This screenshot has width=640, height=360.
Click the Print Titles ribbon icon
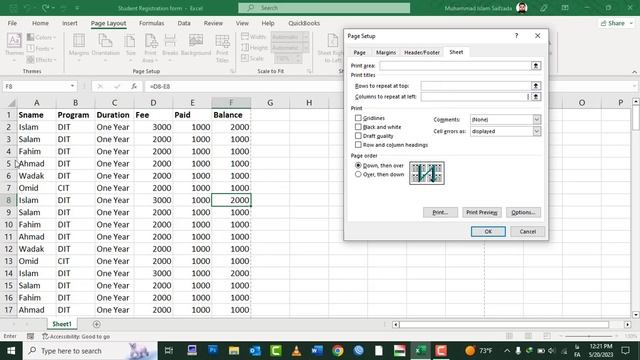(x=222, y=48)
